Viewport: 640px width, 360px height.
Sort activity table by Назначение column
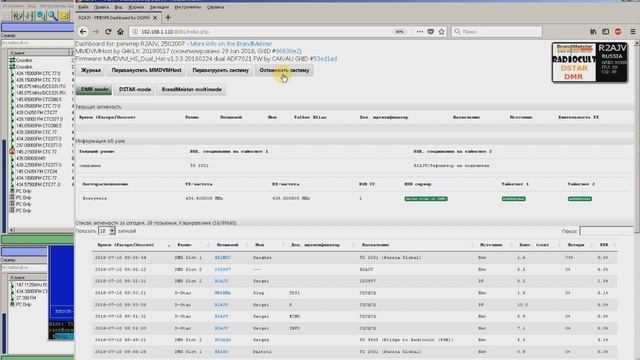tap(376, 245)
